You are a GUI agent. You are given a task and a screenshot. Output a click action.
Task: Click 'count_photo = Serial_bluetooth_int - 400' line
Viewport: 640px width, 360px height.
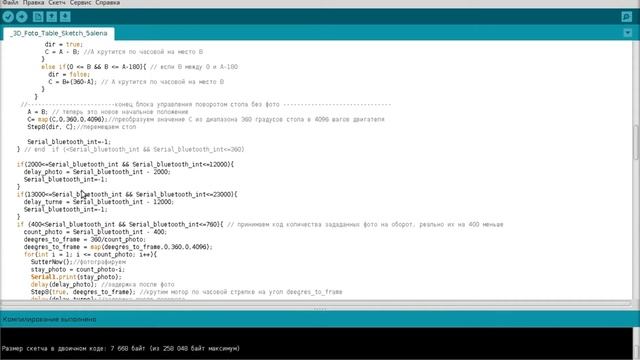tap(95, 232)
